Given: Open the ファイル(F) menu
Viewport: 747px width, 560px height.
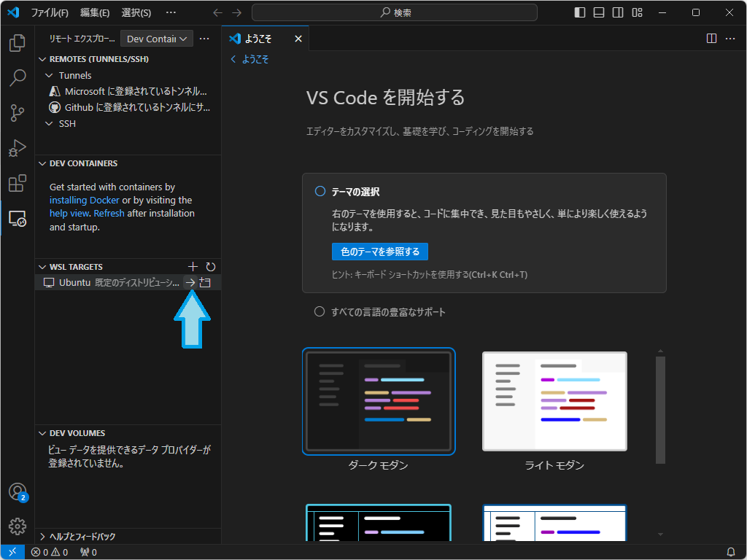Looking at the screenshot, I should coord(50,13).
